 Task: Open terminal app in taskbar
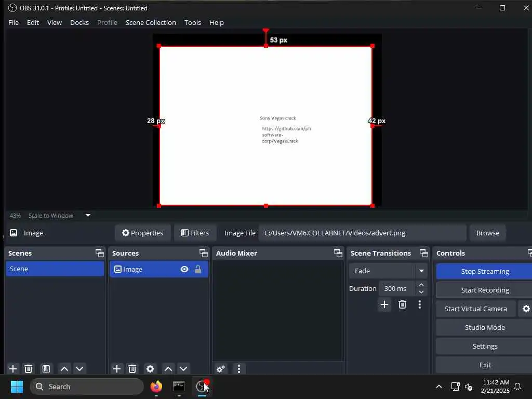pyautogui.click(x=179, y=387)
